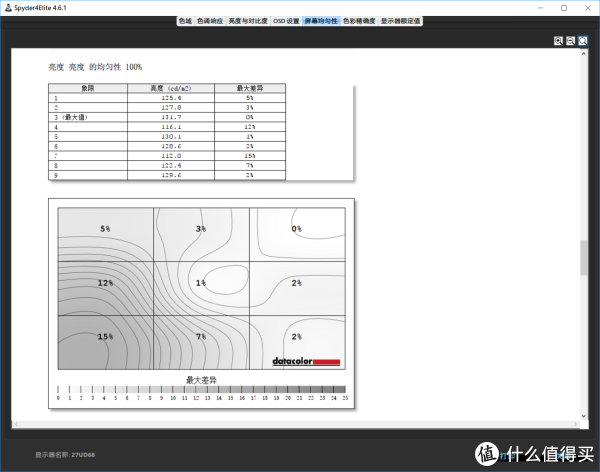Click the 15% quadrant in uniformity map
600x472 pixels.
[106, 343]
